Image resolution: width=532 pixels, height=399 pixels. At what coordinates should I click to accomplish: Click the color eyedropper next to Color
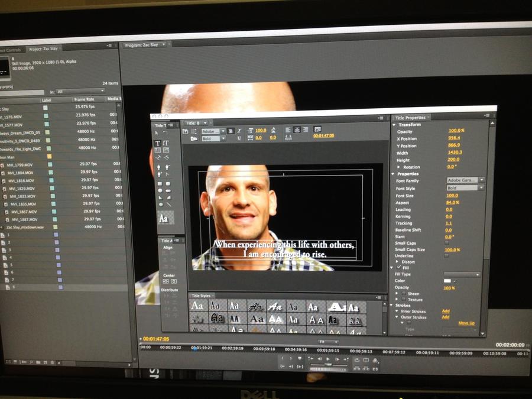(455, 281)
